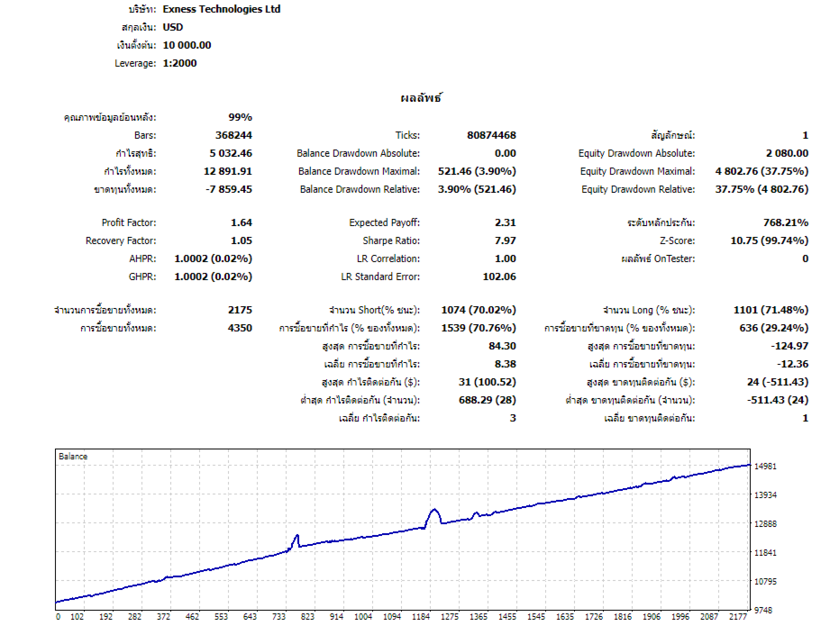This screenshot has height=644, width=839.
Task: Click the Balance label in the chart
Action: 73,457
